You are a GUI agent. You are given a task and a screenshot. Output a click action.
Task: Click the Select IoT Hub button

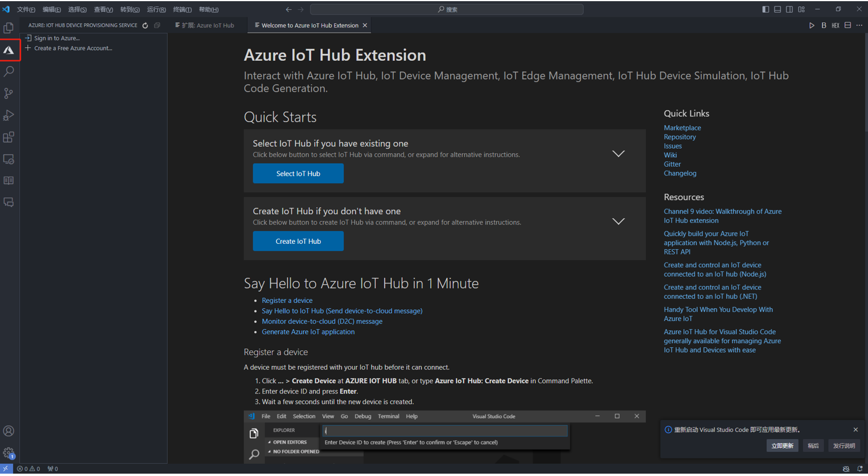(298, 174)
